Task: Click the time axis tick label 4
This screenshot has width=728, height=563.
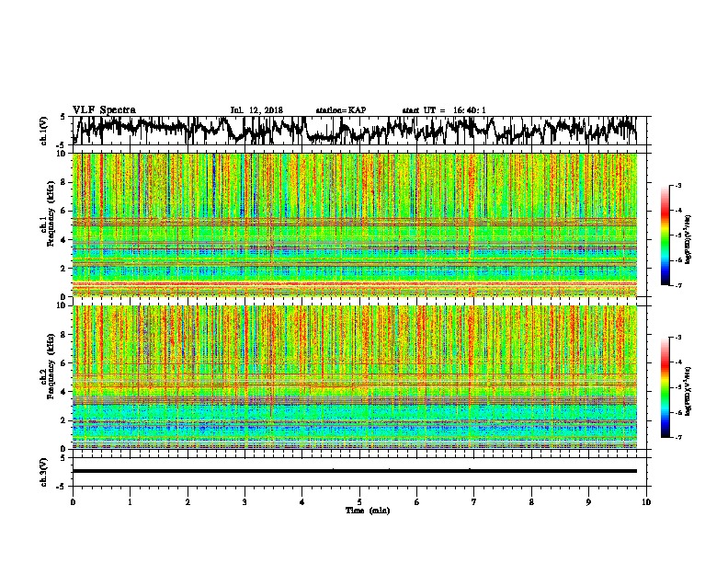Action: pyautogui.click(x=302, y=502)
